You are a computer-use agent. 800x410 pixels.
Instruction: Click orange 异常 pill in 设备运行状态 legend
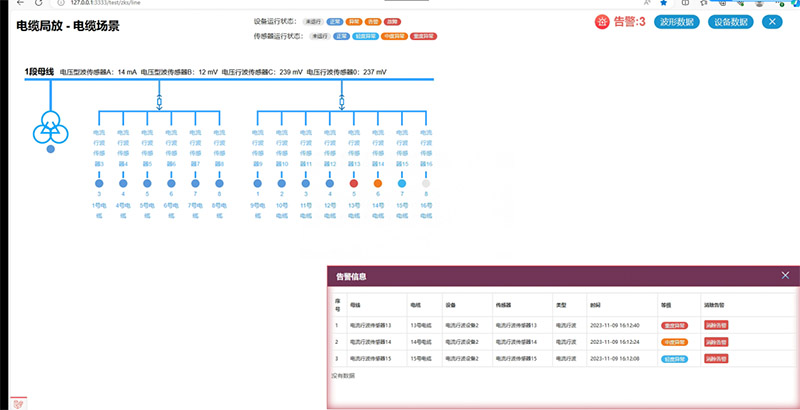(x=354, y=22)
